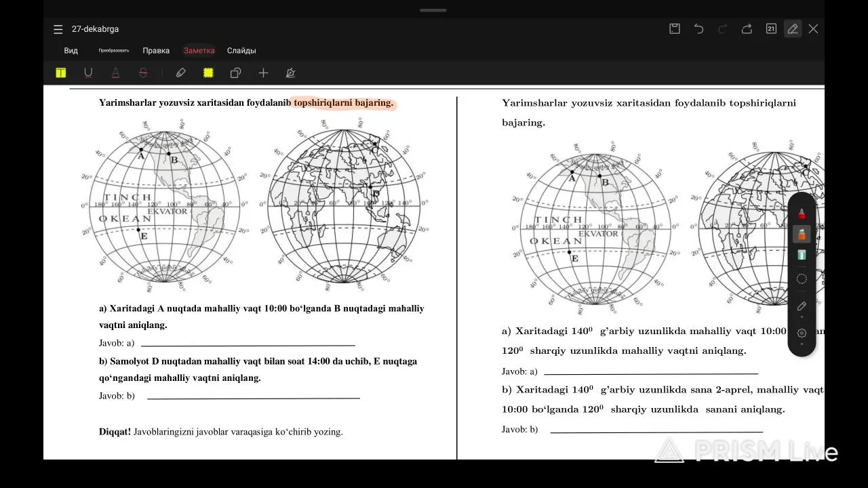Click the top drag handle bar
Viewport: 868px width, 488px height.
tap(433, 10)
